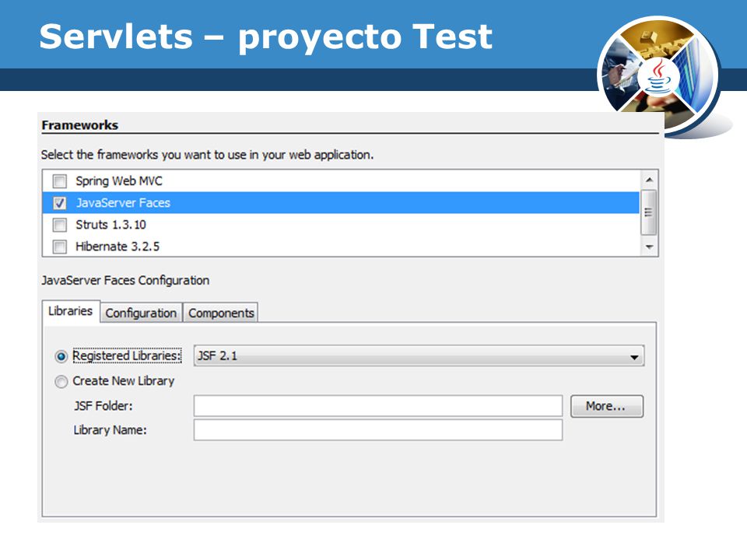This screenshot has height=560, width=747.
Task: Check the Spring Web MVC checkbox
Action: [x=60, y=181]
